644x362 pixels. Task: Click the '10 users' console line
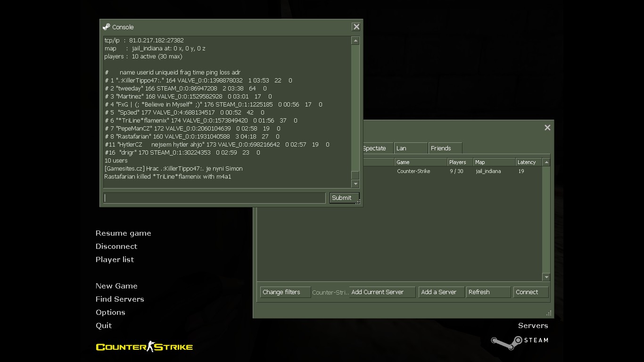coord(116,160)
